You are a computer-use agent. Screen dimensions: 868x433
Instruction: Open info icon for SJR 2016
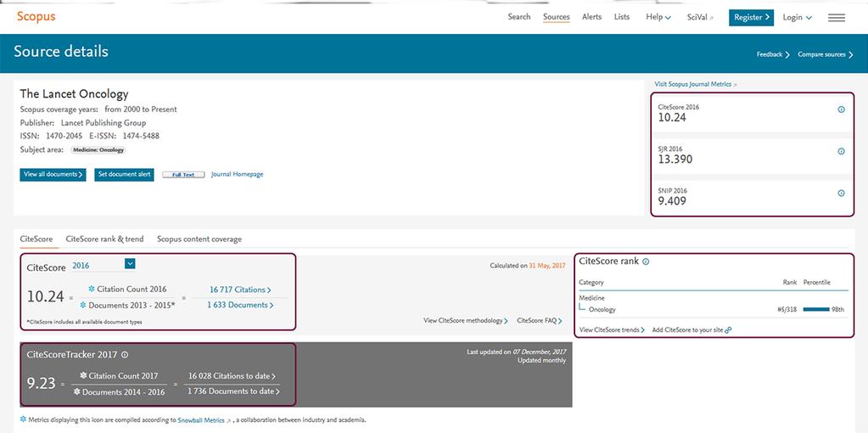[842, 151]
